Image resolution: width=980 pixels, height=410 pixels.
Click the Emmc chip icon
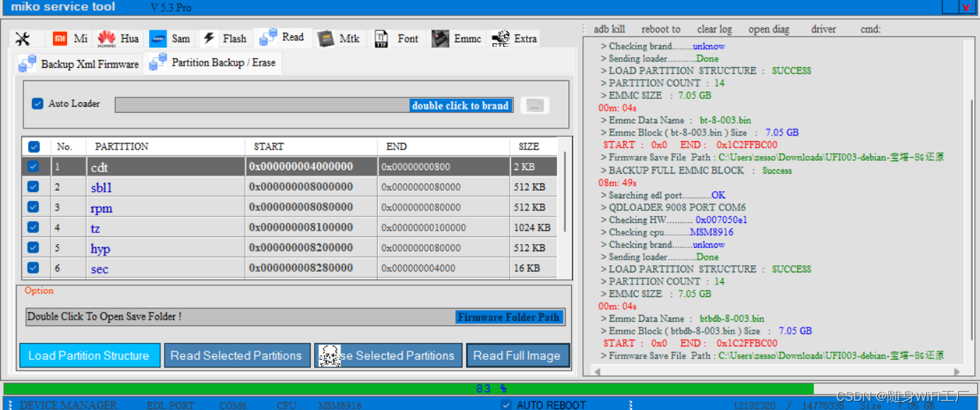point(441,39)
